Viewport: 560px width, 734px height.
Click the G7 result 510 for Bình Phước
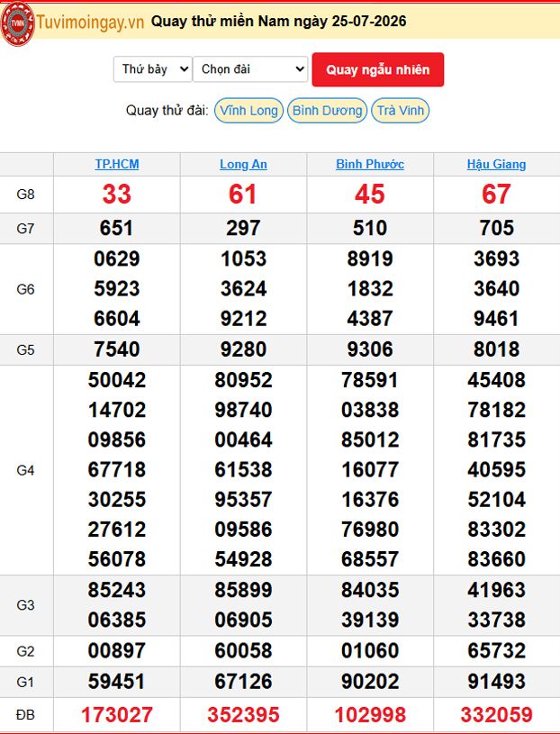(x=370, y=229)
